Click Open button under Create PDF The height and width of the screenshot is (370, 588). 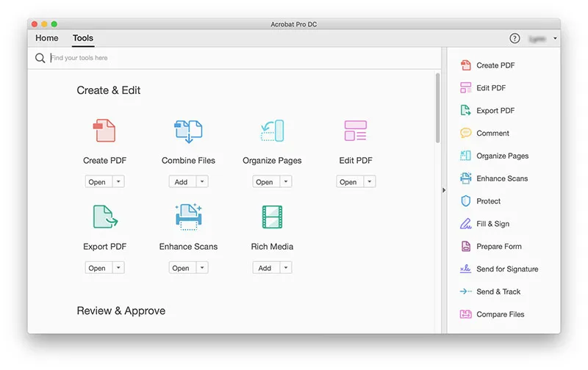(x=98, y=181)
